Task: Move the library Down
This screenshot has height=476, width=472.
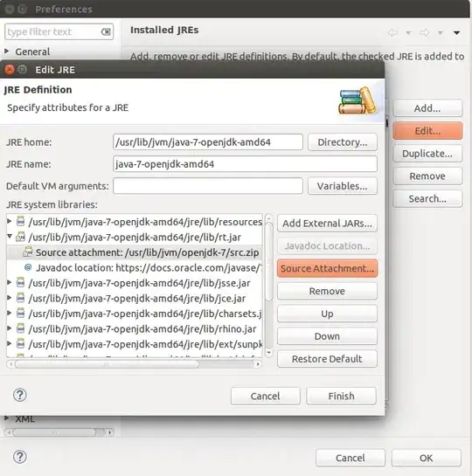Action: [x=327, y=336]
